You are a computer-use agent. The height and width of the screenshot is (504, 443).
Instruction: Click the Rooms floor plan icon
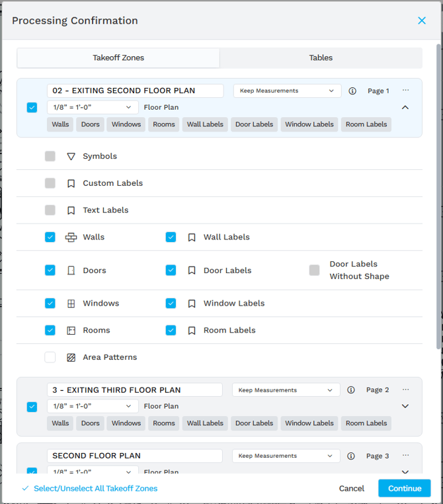(71, 331)
